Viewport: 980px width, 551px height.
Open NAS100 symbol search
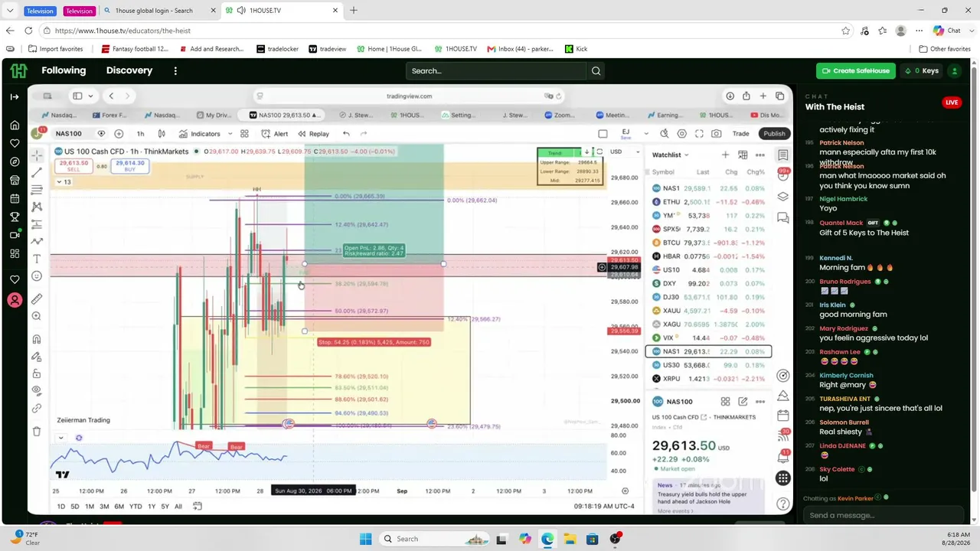[x=68, y=134]
